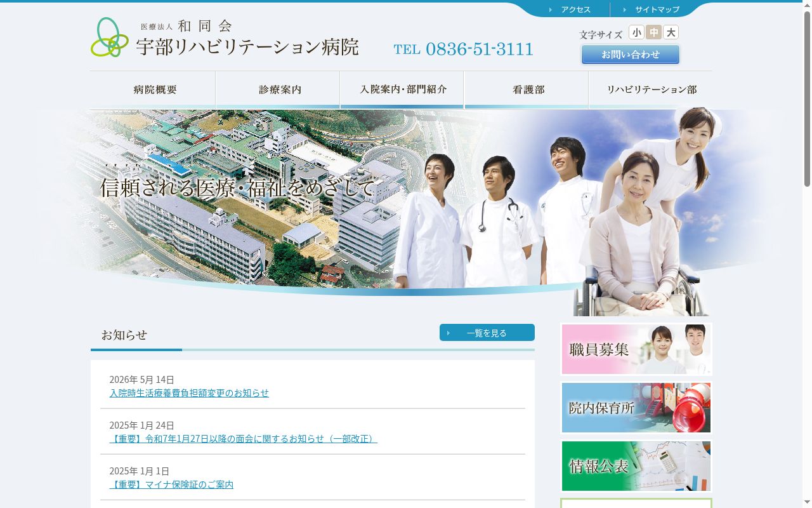812x508 pixels.
Task: Click the TEL 0836-51-3111 phone number
Action: (463, 49)
